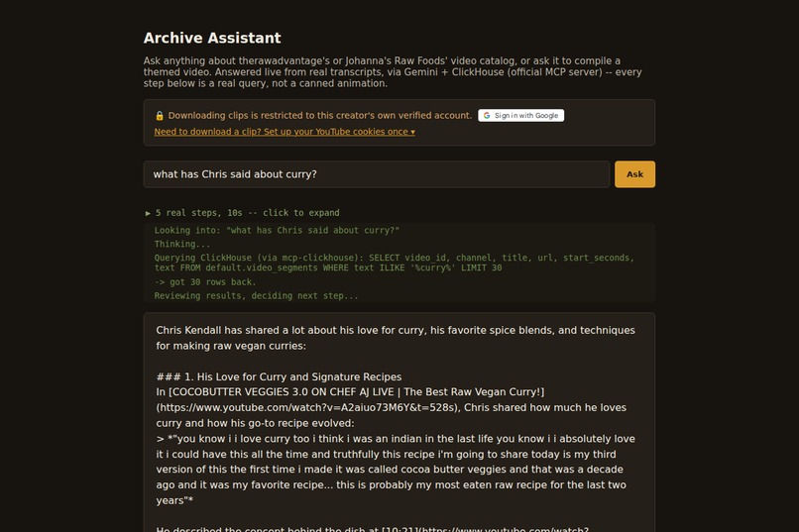Expand the 5 real steps log
The width and height of the screenshot is (799, 532).
pyautogui.click(x=243, y=213)
